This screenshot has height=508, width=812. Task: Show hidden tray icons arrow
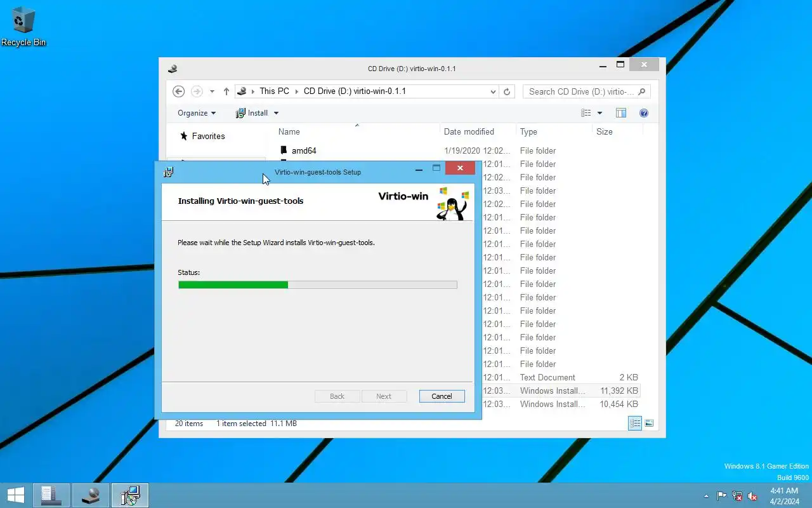(706, 496)
